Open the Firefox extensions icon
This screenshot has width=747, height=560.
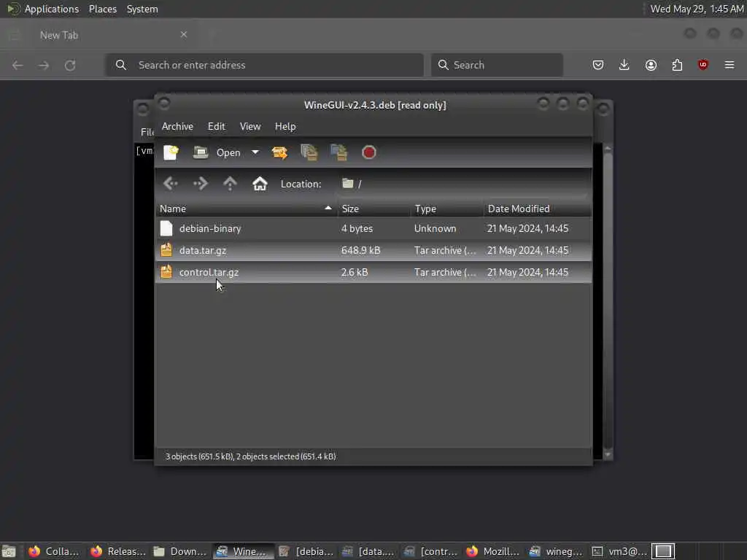(x=677, y=65)
